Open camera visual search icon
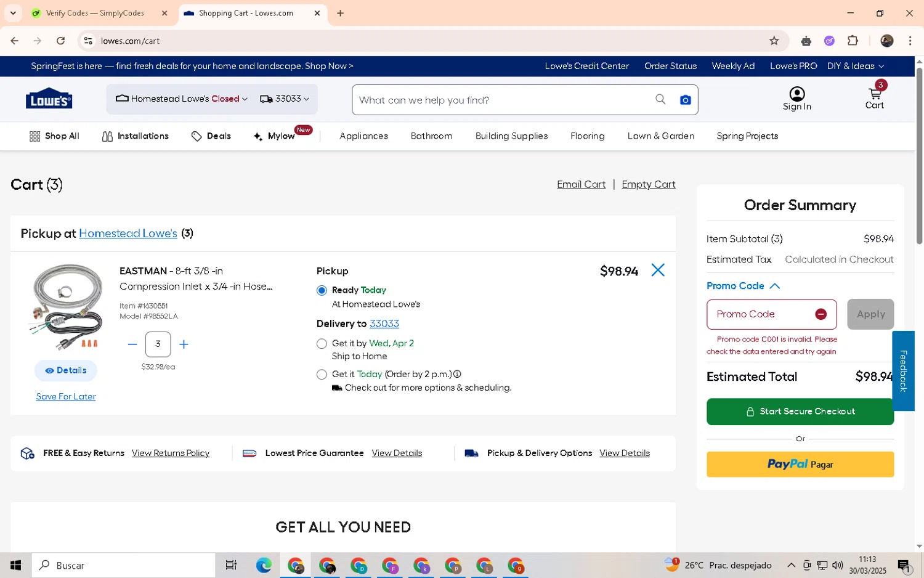 tap(685, 100)
